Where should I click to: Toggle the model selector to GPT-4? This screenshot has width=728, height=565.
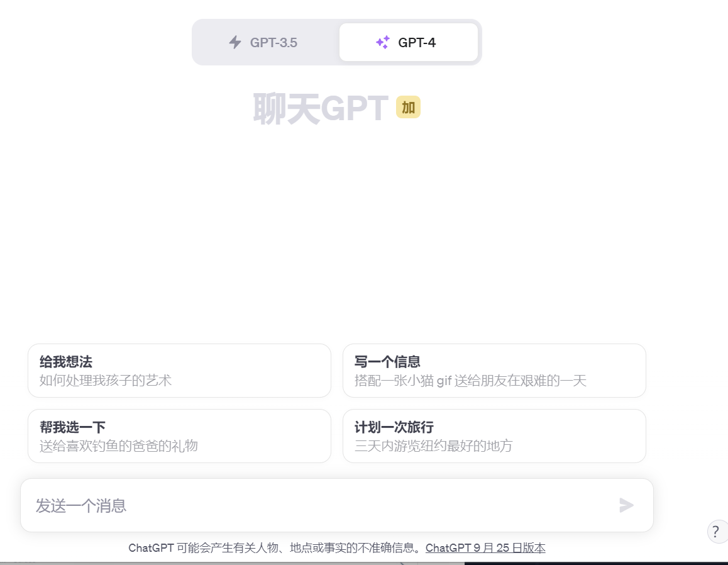[409, 42]
